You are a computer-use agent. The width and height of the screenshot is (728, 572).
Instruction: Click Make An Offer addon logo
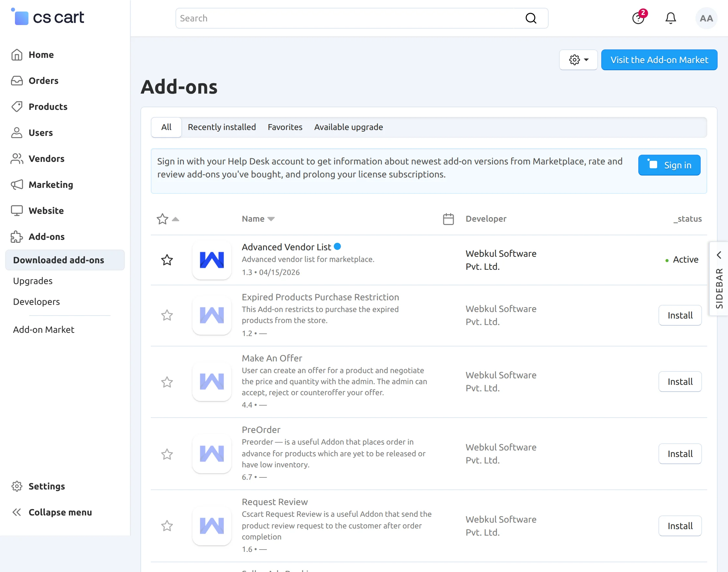point(212,382)
